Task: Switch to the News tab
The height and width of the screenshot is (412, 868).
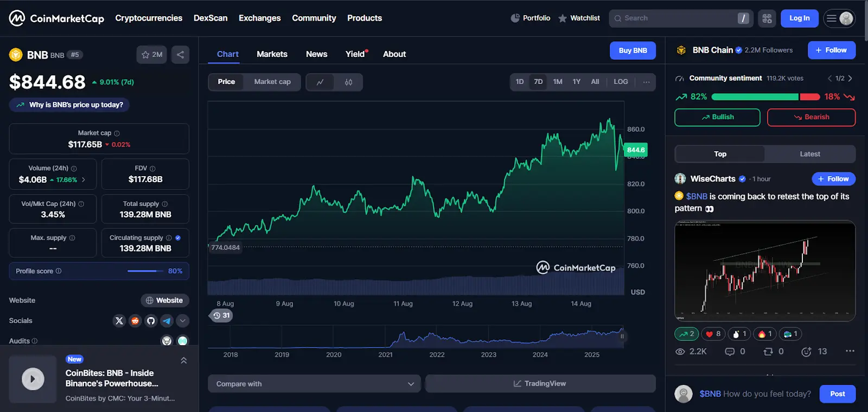Action: [x=316, y=54]
